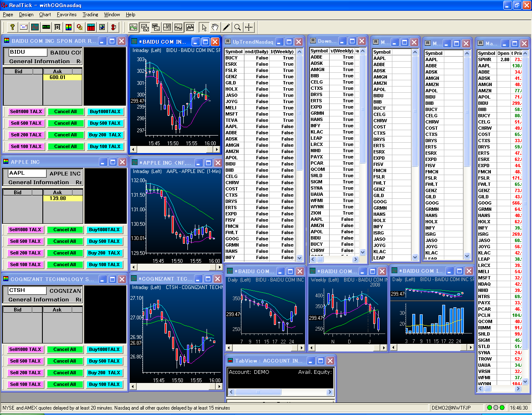The width and height of the screenshot is (532, 415).
Task: Click the Down window vertical scrollbar down arrow
Action: (362, 252)
